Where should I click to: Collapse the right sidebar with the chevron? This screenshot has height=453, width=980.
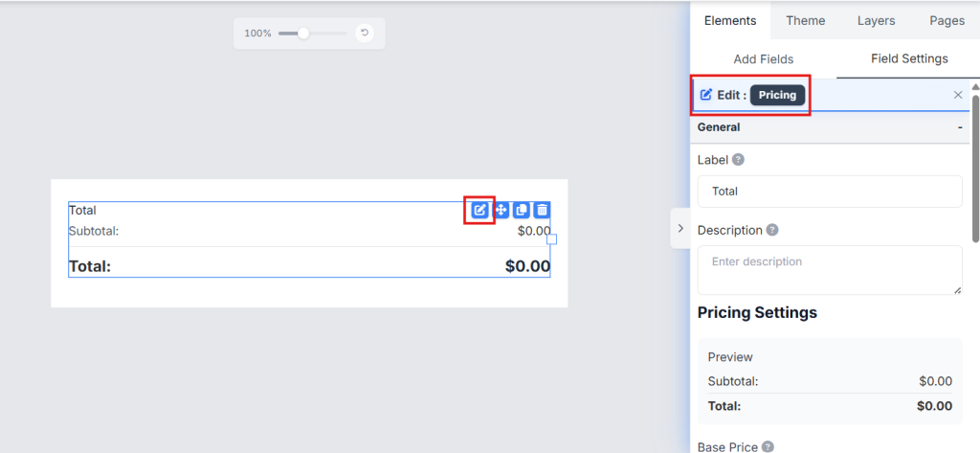(x=680, y=229)
